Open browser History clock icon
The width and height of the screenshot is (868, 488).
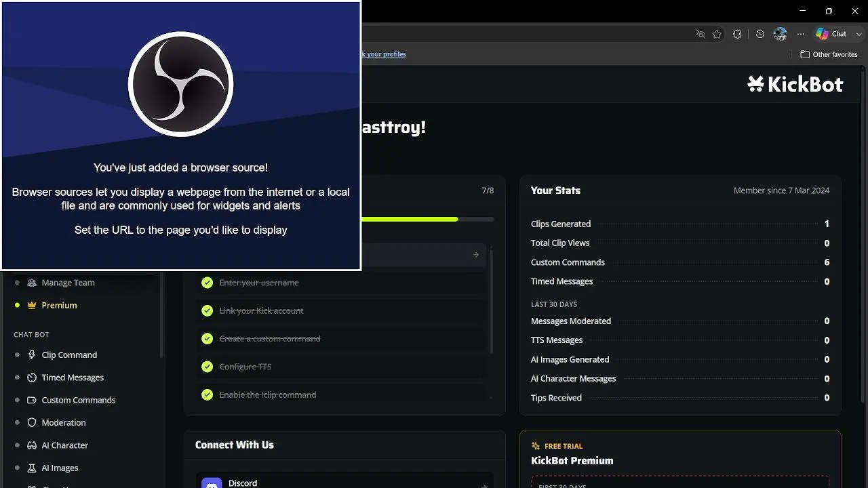coord(759,34)
